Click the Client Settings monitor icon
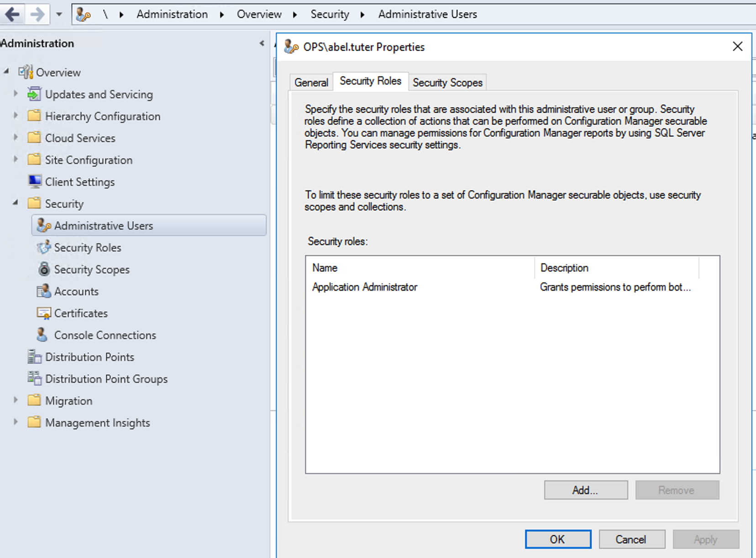 (x=35, y=182)
